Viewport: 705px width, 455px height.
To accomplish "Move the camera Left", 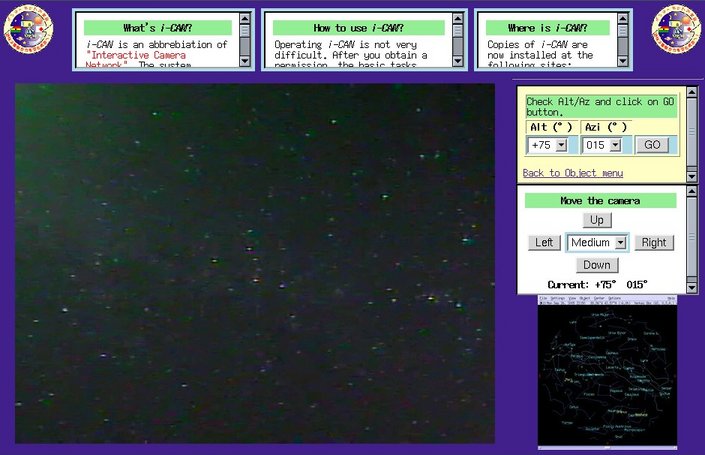I will pos(544,243).
